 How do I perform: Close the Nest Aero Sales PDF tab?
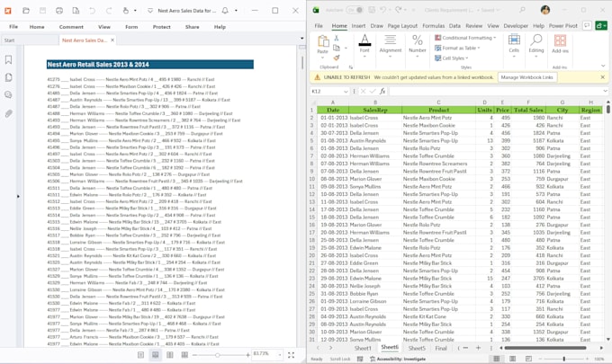(112, 40)
